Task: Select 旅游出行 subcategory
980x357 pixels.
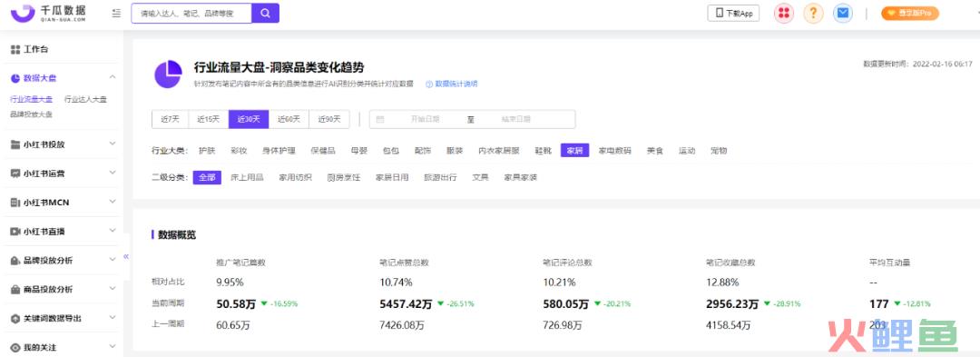Action: point(440,177)
